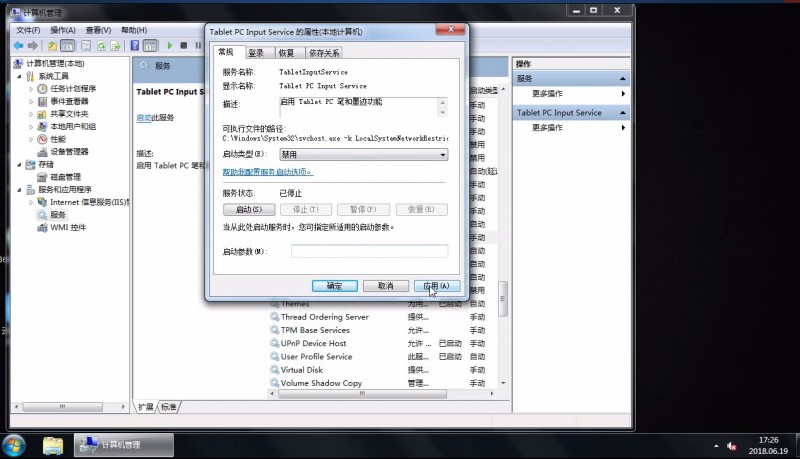The height and width of the screenshot is (459, 800).
Task: Toggle the show/hide console tree toolbar icon
Action: click(x=67, y=46)
